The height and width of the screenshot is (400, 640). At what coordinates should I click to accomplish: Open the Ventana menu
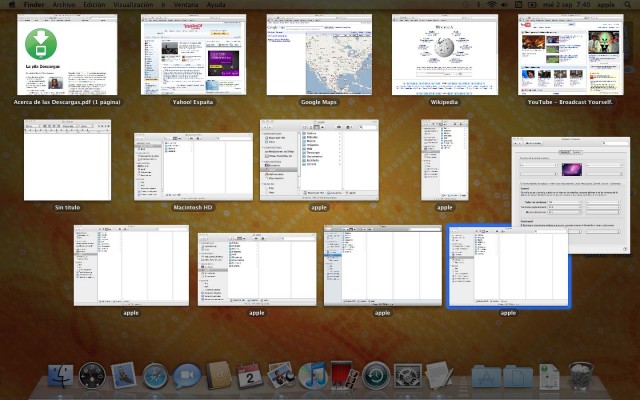coord(186,4)
